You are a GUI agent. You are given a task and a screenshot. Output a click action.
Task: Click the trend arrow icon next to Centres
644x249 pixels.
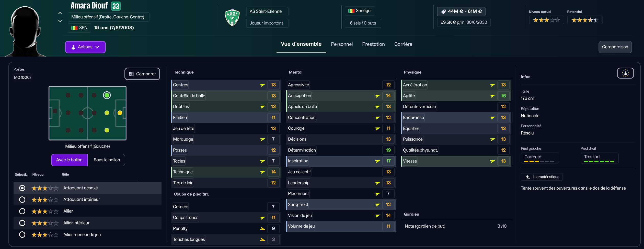coord(262,85)
